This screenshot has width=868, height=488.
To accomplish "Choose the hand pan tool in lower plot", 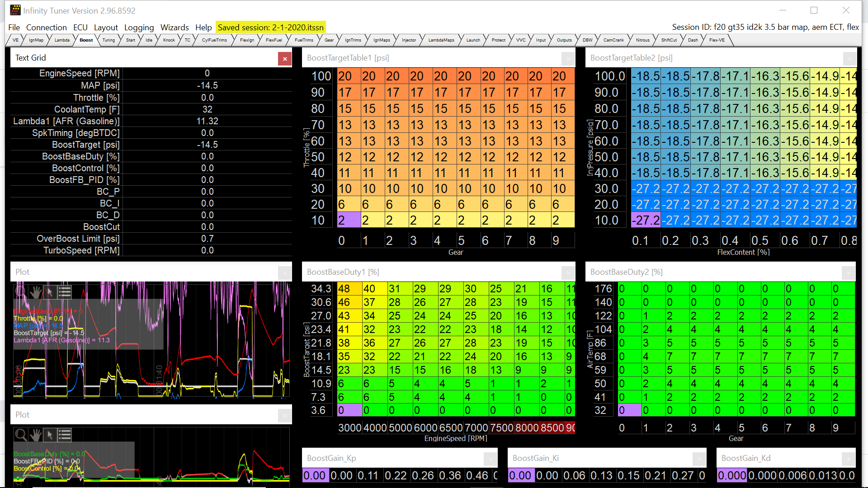I will pyautogui.click(x=35, y=435).
